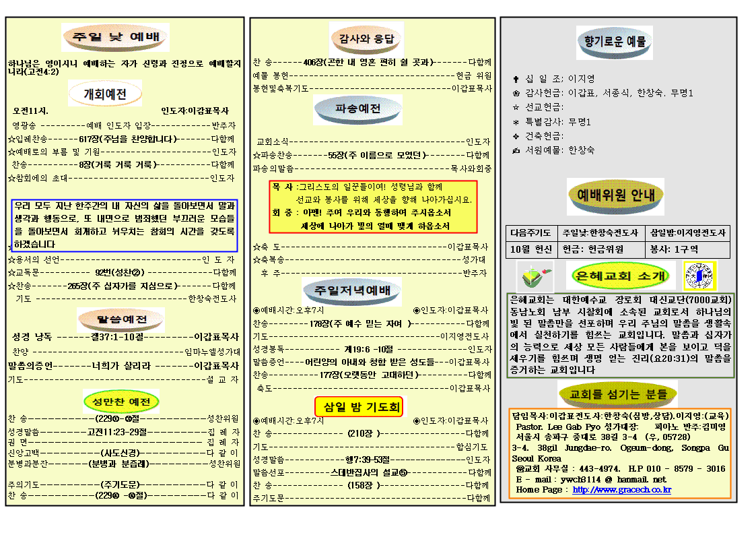Click the 은혜교회 소개 yellow oval banner
Viewport: 756px width, 535px height.
(621, 276)
